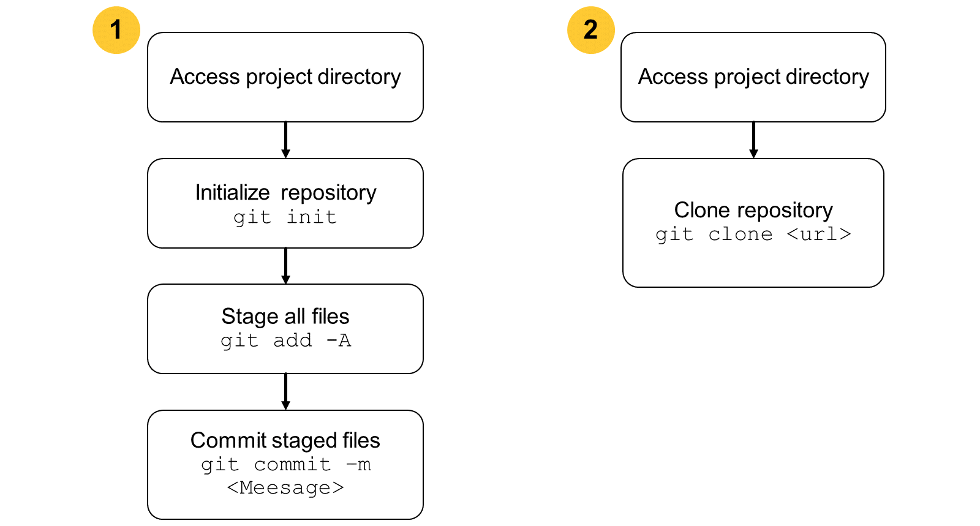
Task: Select the Access project directory text in flow 2
Action: (753, 77)
